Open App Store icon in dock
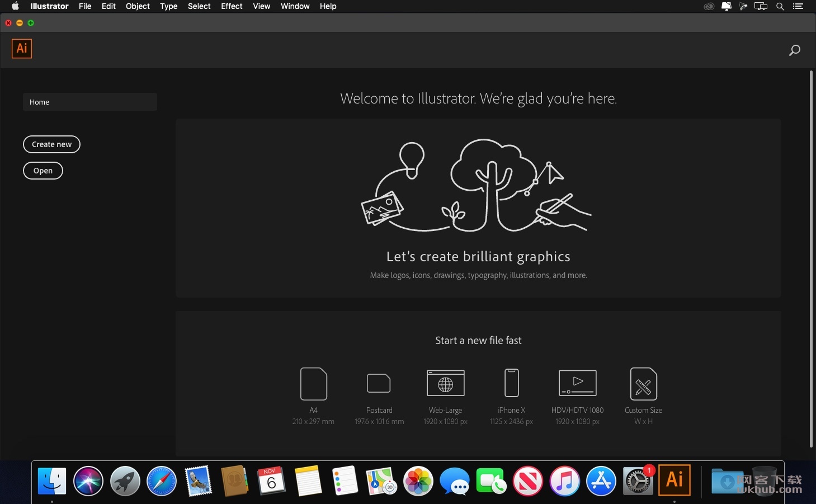 tap(601, 481)
